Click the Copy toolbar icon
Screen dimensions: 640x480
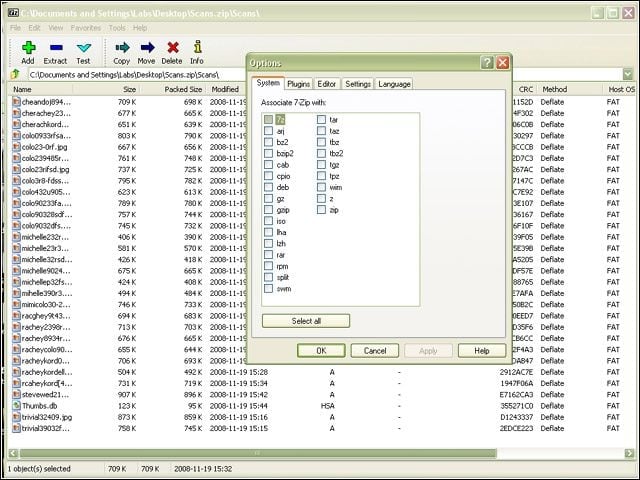[122, 48]
